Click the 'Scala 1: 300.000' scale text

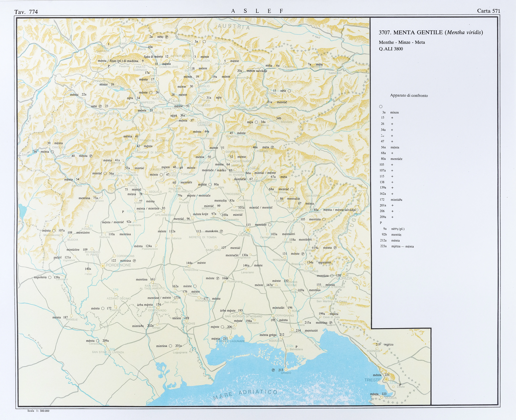(38, 411)
